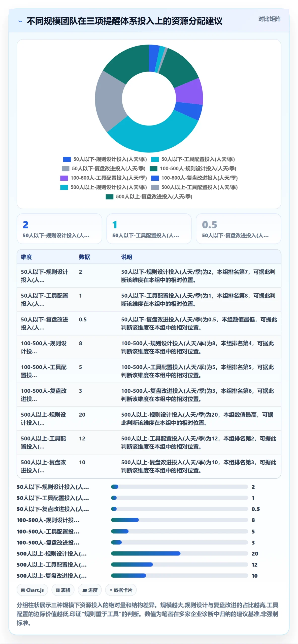Open data card showing value 2

pyautogui.click(x=59, y=229)
